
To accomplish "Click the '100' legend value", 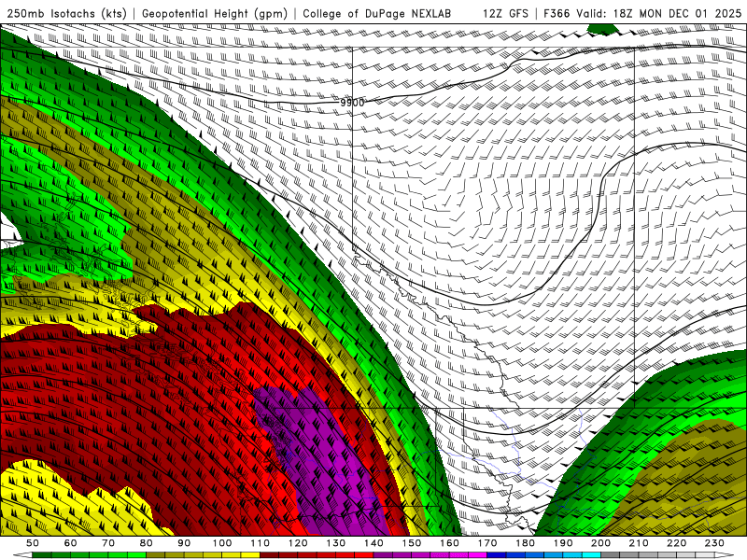I will (x=222, y=543).
